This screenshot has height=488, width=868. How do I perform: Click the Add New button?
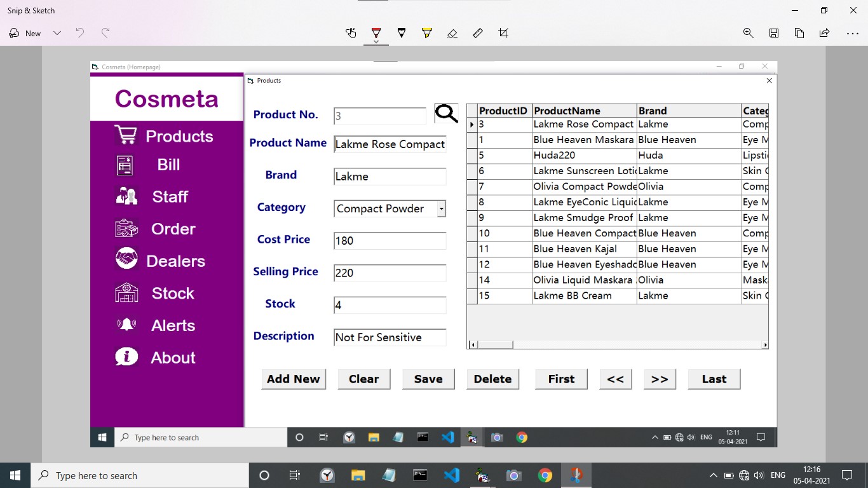click(293, 379)
